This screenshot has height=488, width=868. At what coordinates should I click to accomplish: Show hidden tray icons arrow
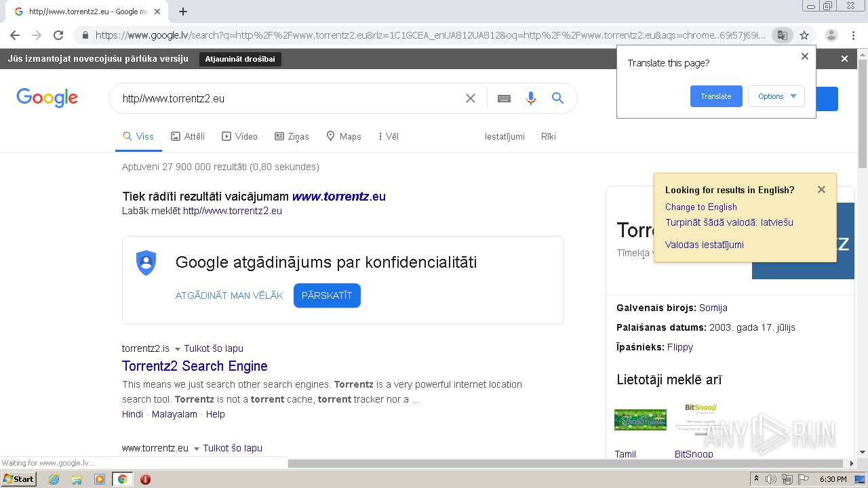[x=756, y=479]
